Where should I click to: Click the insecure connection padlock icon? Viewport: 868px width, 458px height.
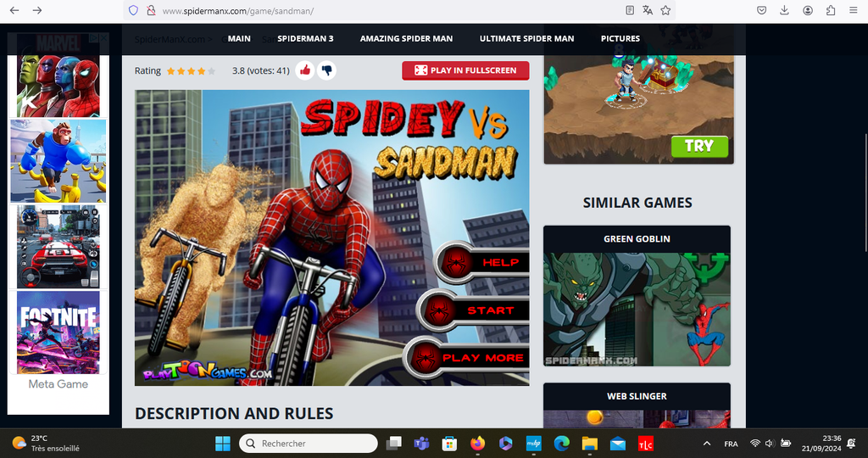[151, 10]
